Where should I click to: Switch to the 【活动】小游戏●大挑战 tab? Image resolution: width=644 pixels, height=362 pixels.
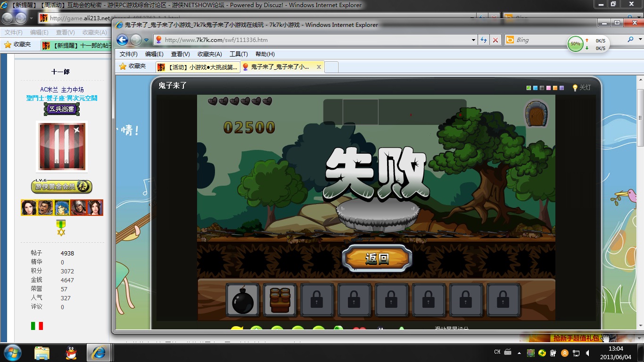198,67
